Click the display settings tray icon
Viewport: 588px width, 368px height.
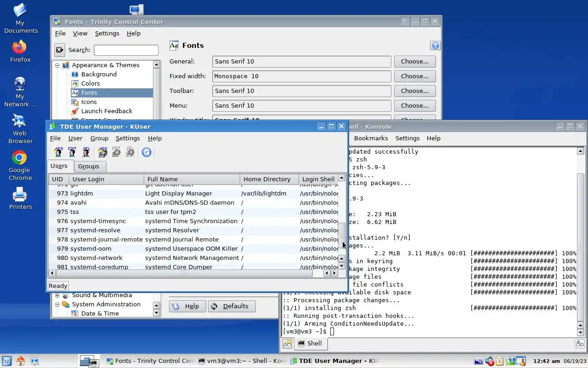point(479,361)
